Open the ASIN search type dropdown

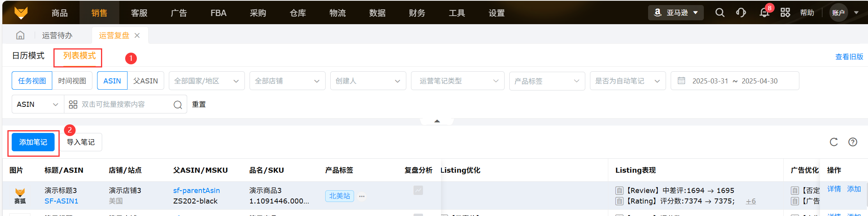[38, 104]
